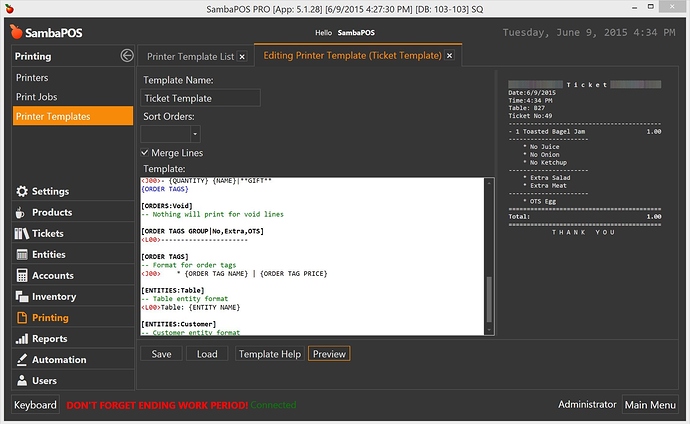Go to the Automation section
Image resolution: width=690 pixels, height=424 pixels.
tap(59, 360)
